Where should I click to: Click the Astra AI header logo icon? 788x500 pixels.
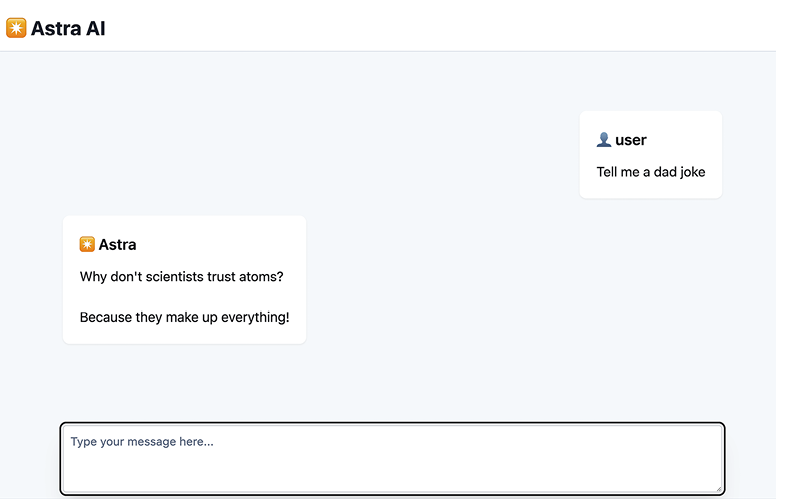click(16, 28)
